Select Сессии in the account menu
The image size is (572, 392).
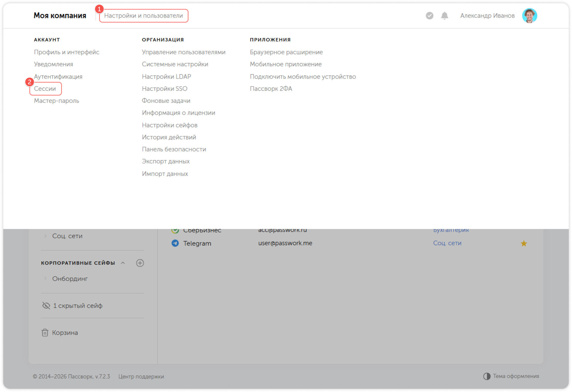tap(45, 89)
